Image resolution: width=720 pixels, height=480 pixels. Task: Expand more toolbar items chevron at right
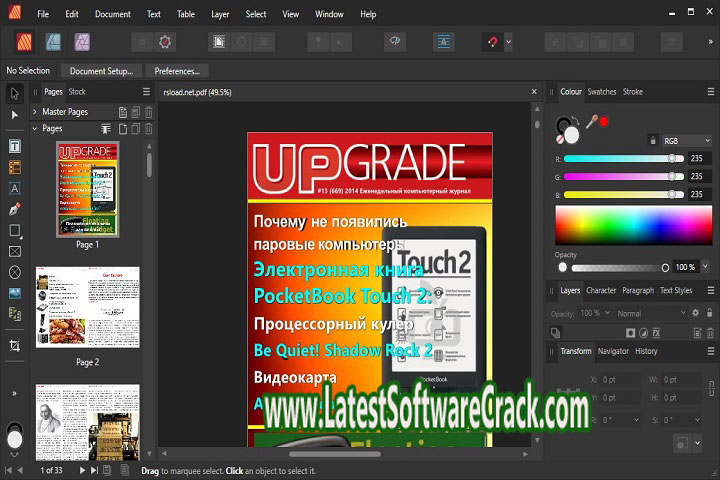(710, 42)
